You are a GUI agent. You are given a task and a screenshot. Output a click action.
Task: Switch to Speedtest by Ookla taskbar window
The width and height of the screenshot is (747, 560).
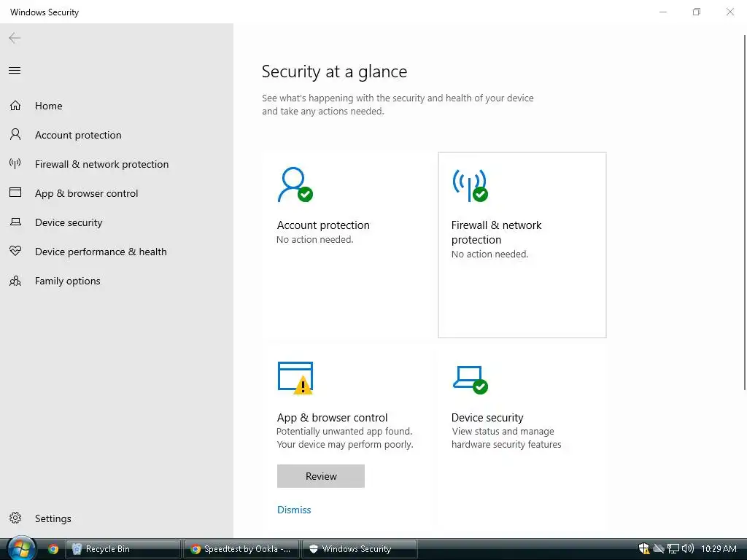(x=241, y=549)
